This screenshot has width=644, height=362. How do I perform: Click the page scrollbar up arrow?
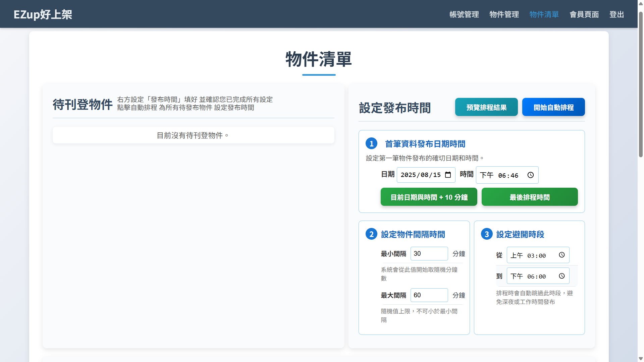click(x=641, y=3)
